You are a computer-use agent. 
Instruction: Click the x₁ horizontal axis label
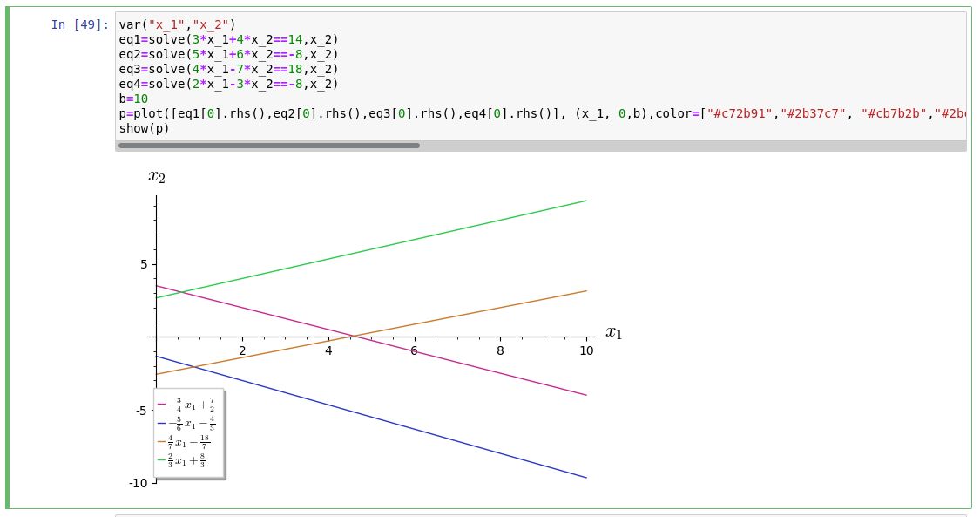pos(614,332)
